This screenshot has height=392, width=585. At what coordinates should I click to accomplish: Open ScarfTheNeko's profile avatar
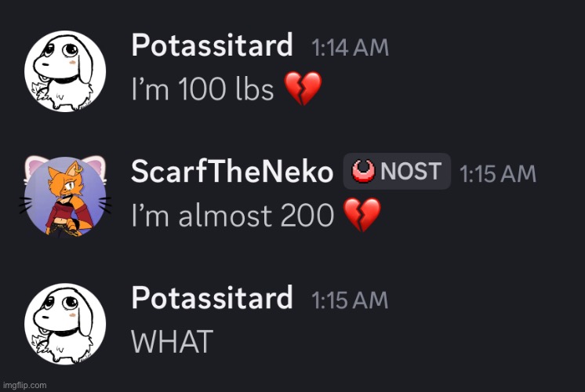[x=66, y=197]
